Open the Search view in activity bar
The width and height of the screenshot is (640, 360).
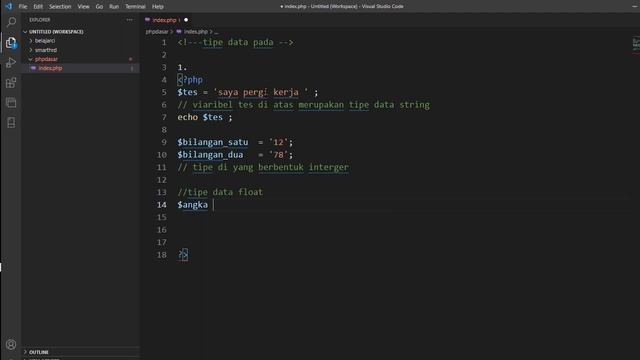pos(11,22)
